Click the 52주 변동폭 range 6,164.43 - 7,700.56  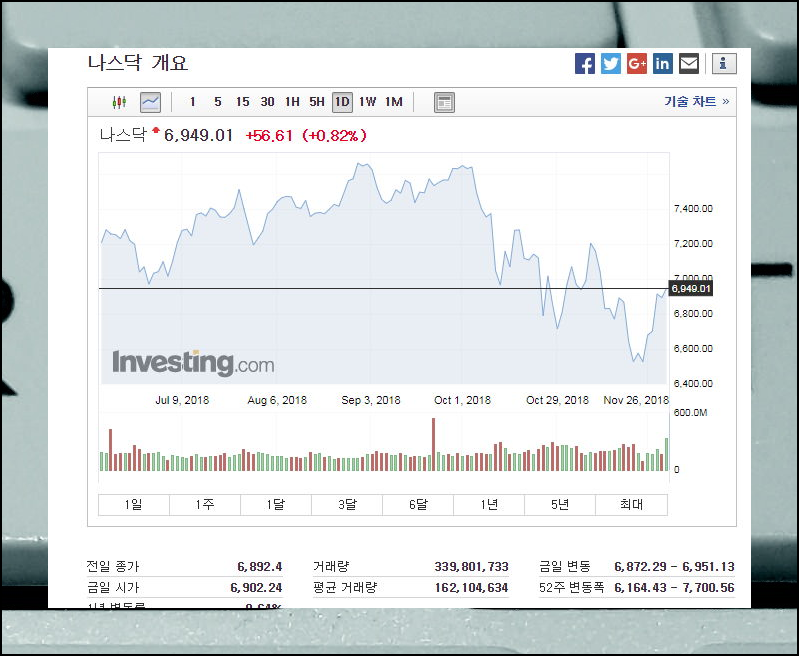point(674,588)
